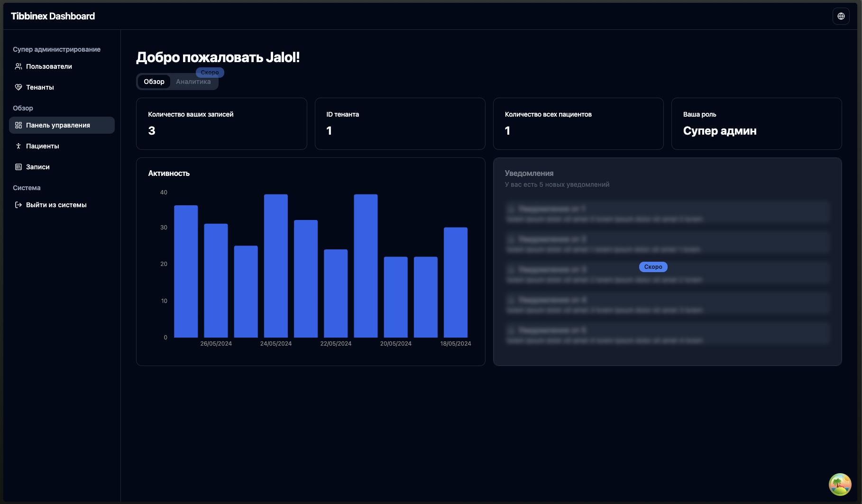The width and height of the screenshot is (862, 504).
Task: Click Выйти из системы to log out
Action: (62, 205)
